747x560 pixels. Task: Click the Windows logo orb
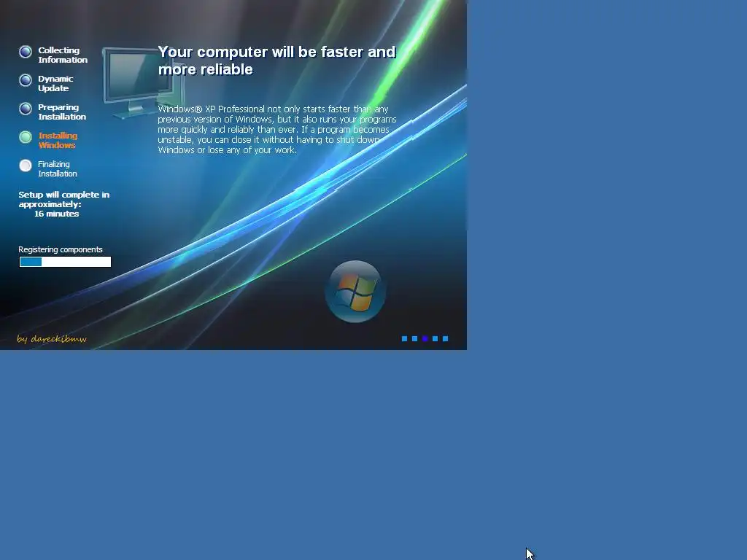pos(355,292)
